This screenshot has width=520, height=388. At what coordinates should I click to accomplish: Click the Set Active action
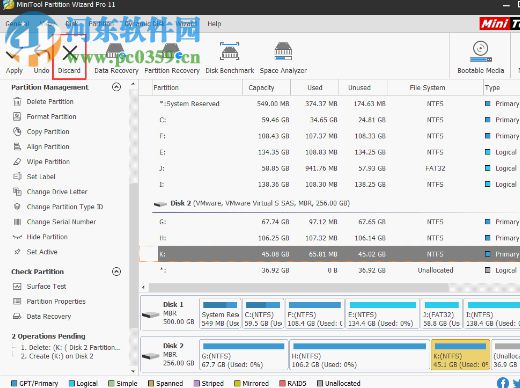coord(42,252)
